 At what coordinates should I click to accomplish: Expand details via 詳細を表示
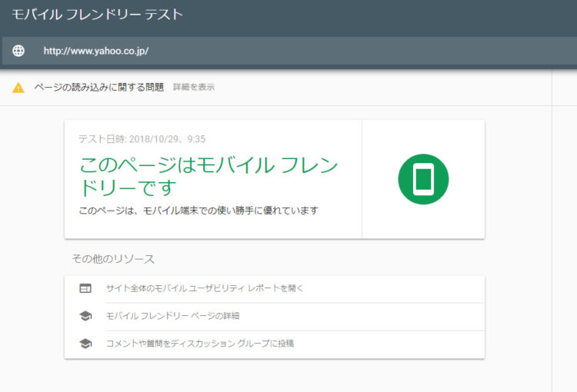click(x=194, y=88)
